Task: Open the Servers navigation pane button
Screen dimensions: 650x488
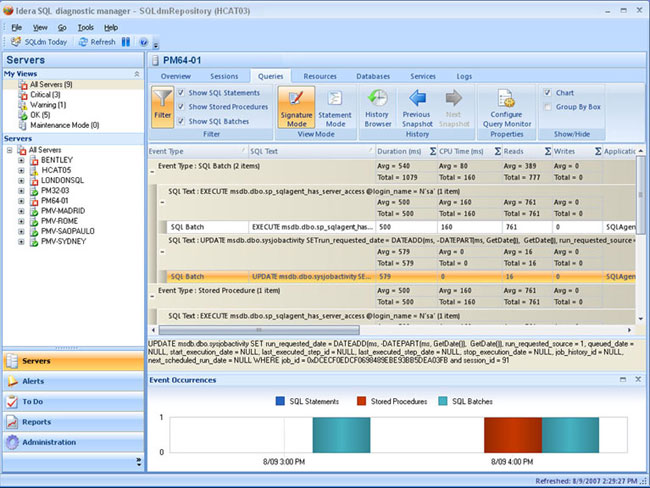Action: pyautogui.click(x=73, y=361)
